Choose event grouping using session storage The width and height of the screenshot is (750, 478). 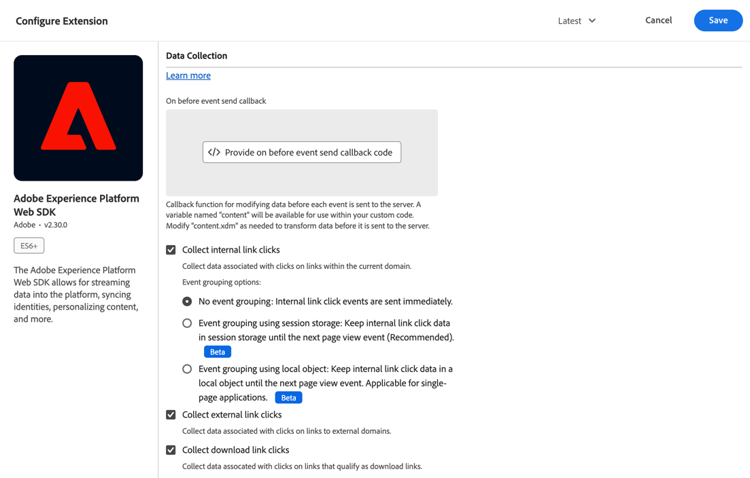187,324
